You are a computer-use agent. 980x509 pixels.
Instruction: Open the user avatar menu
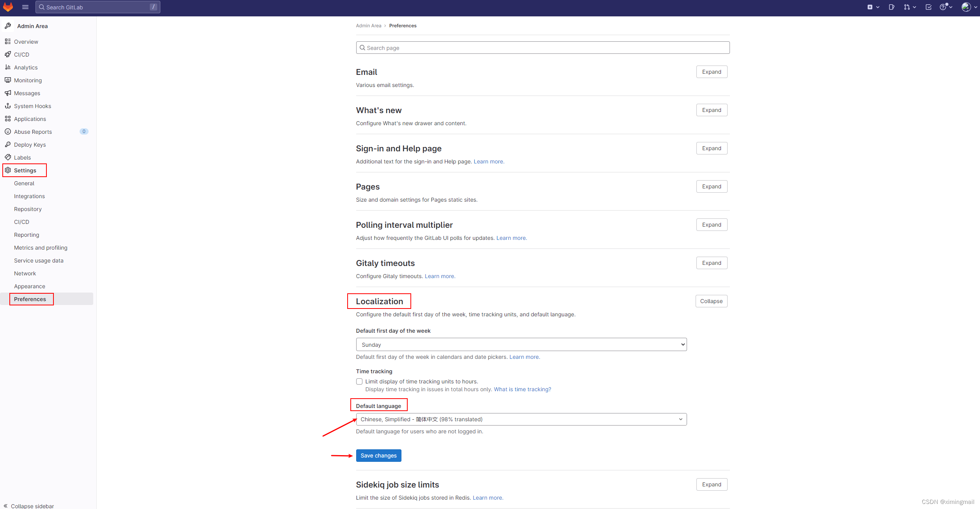point(969,7)
